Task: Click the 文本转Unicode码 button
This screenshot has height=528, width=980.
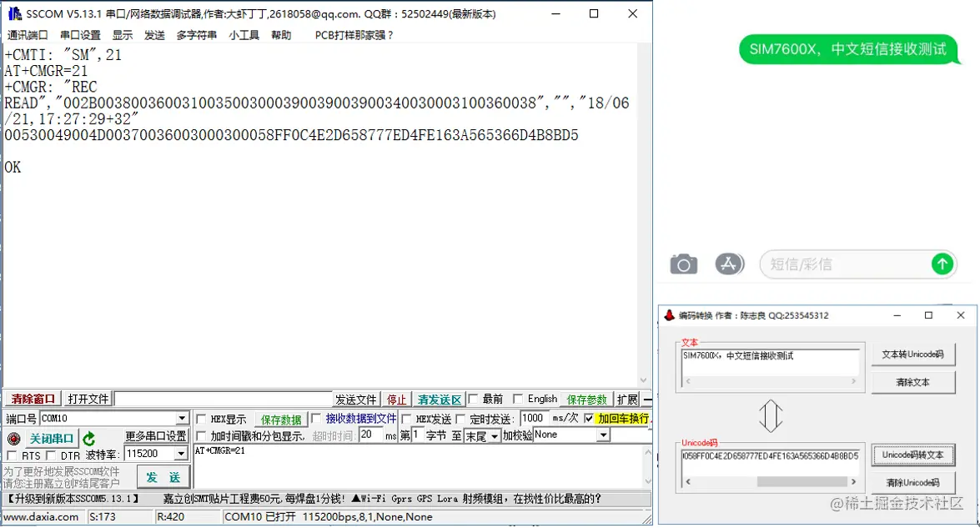Action: click(912, 355)
